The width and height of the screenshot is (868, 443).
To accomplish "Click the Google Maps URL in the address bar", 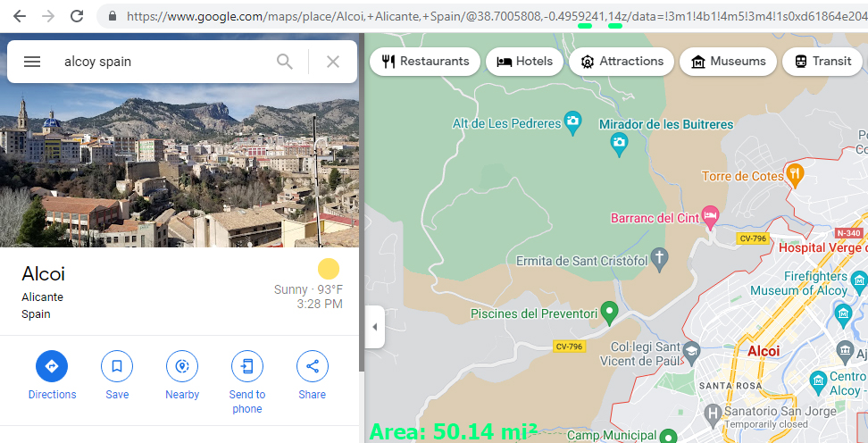I will point(497,16).
